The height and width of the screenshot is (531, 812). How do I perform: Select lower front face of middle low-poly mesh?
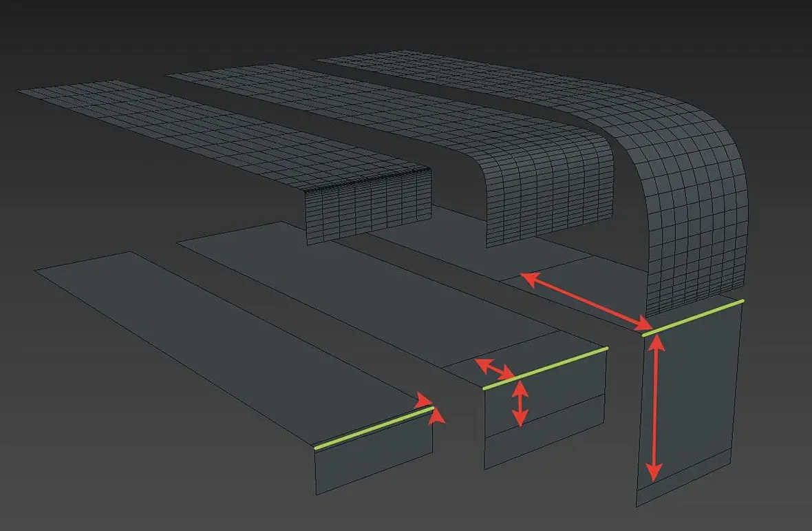545,433
